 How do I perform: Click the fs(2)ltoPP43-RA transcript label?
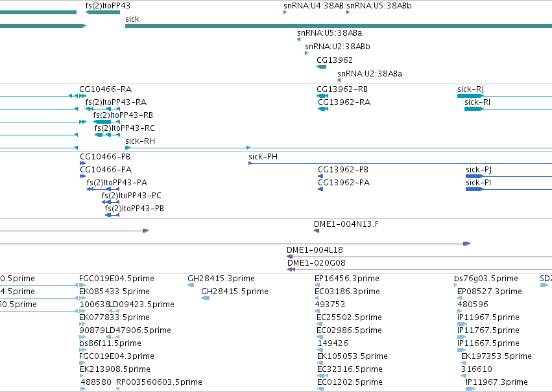tap(116, 102)
